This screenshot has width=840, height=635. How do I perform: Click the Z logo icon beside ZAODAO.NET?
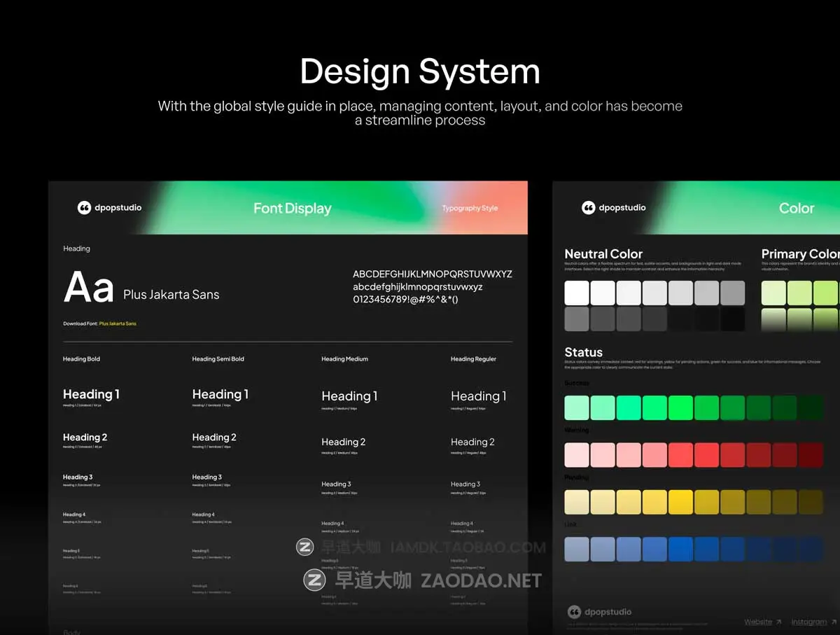point(314,580)
